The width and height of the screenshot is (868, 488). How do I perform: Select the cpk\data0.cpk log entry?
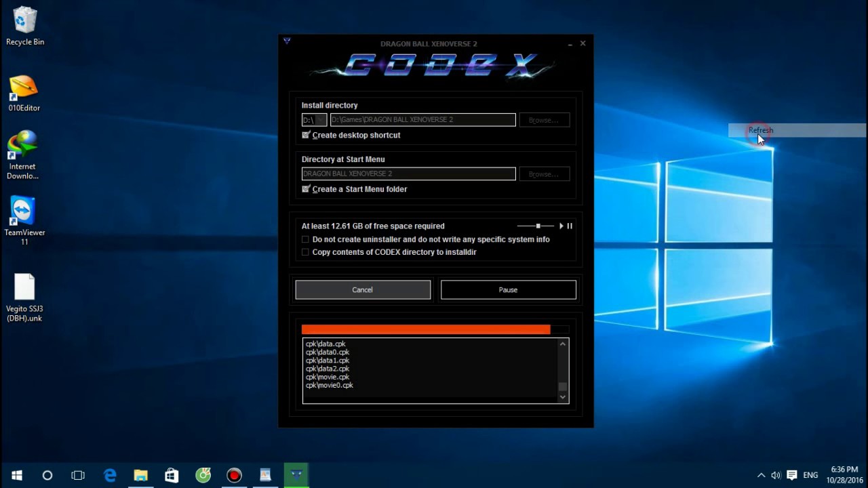pyautogui.click(x=328, y=352)
